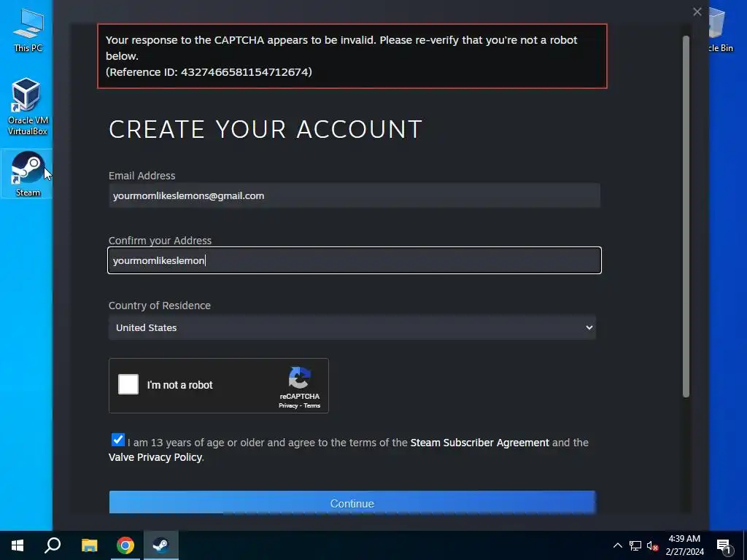The image size is (747, 560).
Task: Uncheck the 13 years of age agreement
Action: tap(117, 440)
